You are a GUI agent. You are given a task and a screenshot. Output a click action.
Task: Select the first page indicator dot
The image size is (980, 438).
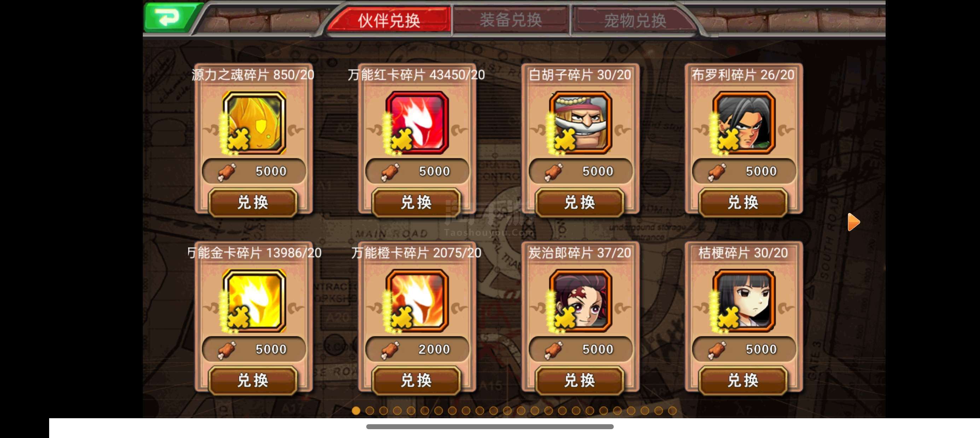tap(356, 410)
